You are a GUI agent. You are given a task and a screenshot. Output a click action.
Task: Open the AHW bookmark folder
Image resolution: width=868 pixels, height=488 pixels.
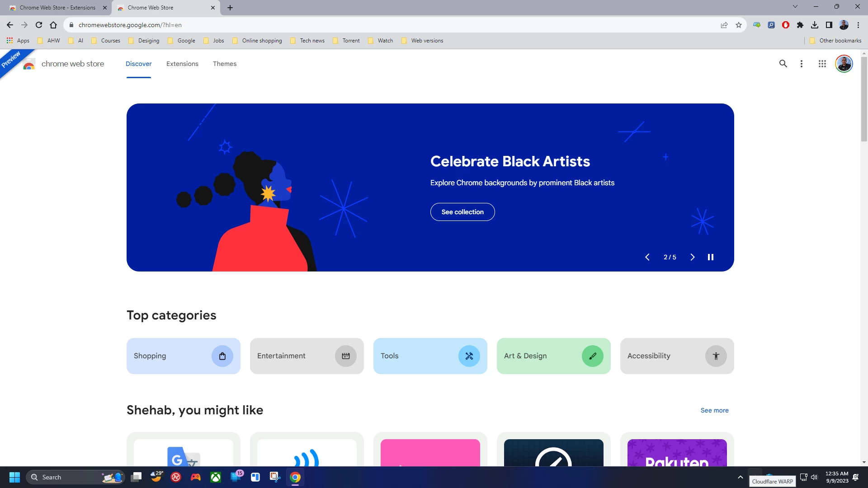[x=49, y=41]
